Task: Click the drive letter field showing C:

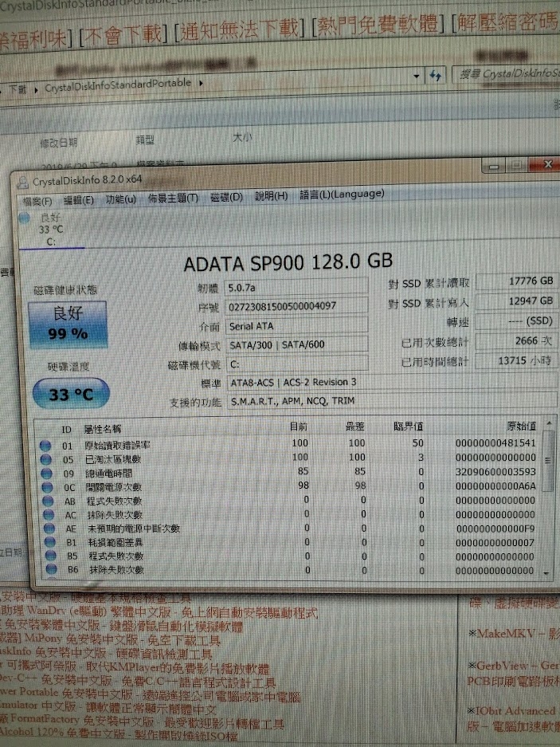Action: click(297, 364)
